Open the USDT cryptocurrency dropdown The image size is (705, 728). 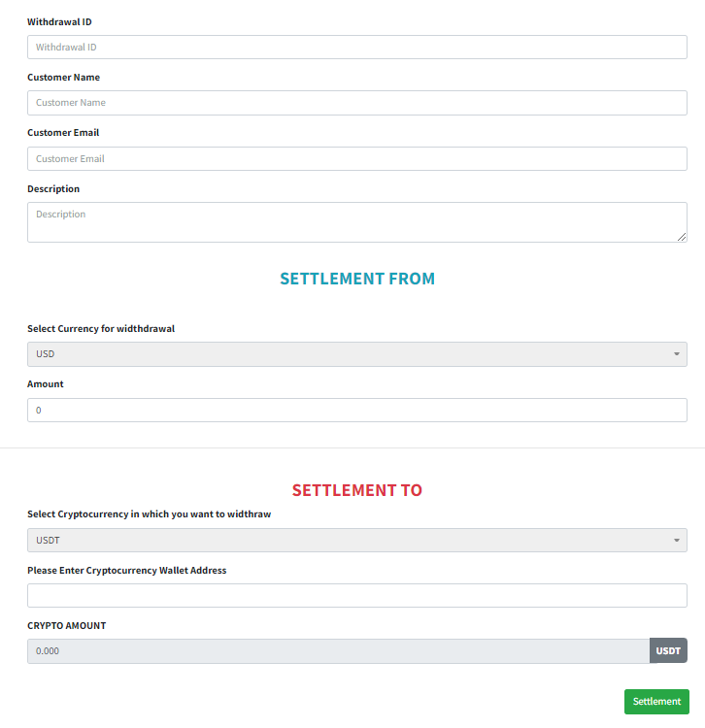point(356,540)
